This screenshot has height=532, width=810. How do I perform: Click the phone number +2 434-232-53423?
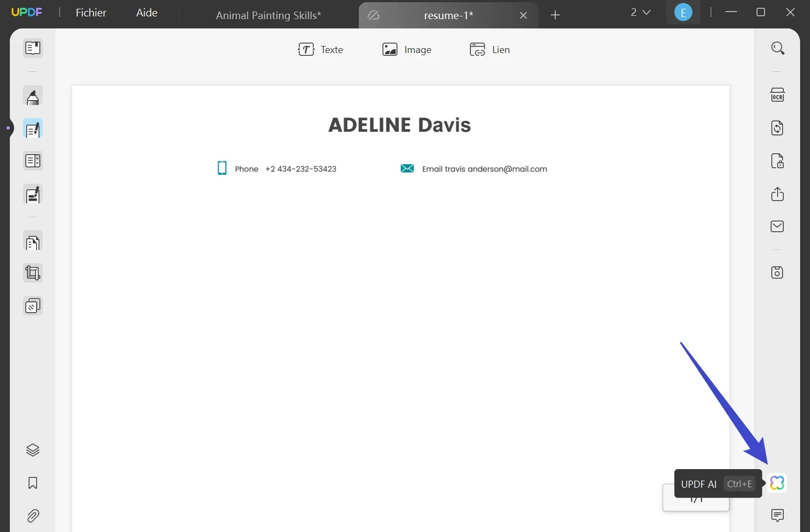[x=301, y=169]
